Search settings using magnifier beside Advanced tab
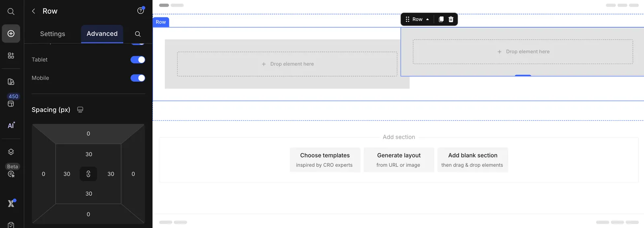Screen dimensions: 644x228 coord(138,34)
